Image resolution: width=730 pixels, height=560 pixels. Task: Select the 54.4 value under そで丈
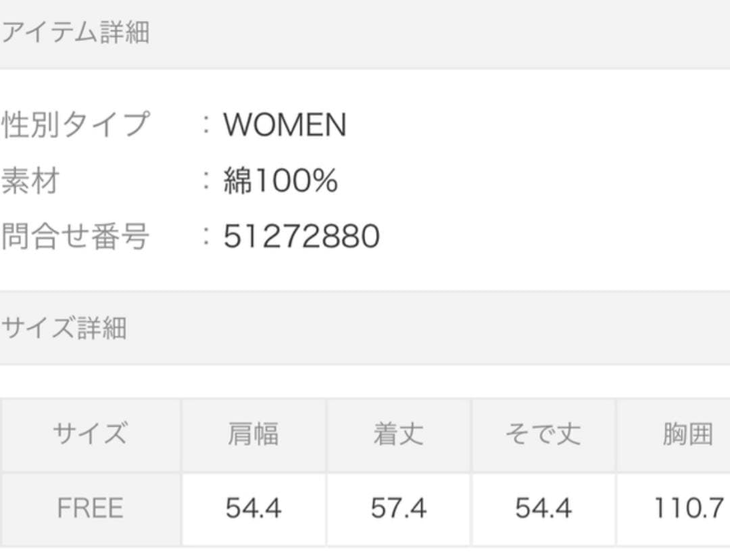coord(543,509)
